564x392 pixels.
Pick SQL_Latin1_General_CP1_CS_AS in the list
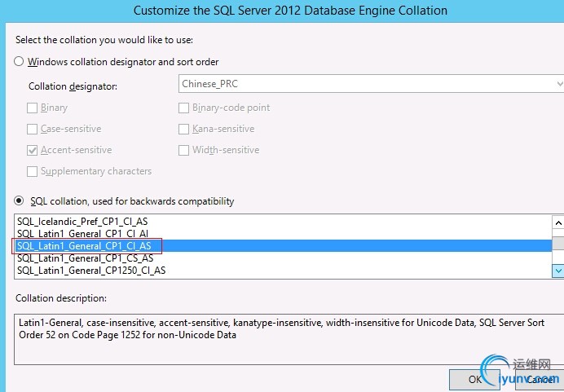(x=85, y=258)
